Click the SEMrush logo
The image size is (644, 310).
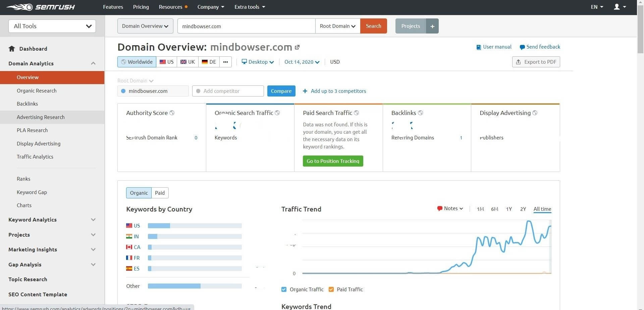(40, 7)
